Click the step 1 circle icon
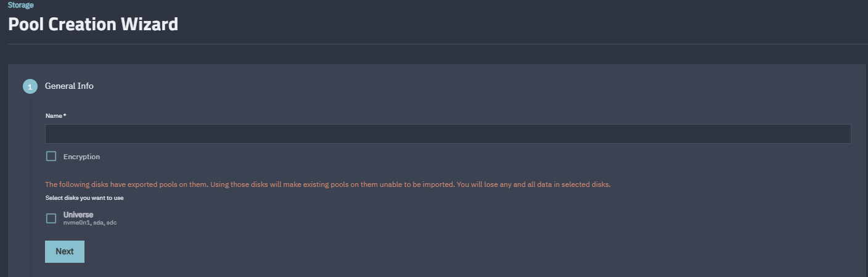The image size is (868, 277). pyautogui.click(x=30, y=86)
